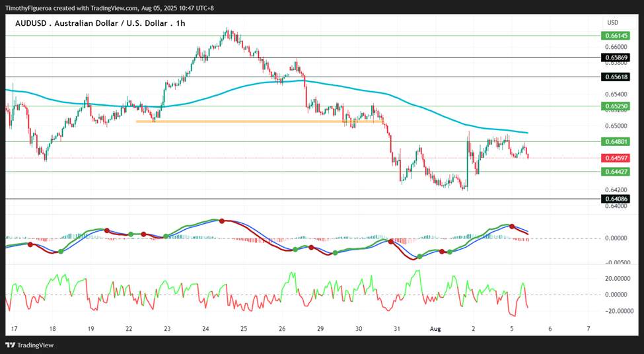Click the date label 19 on time axis
Viewport: 644px width, 354px height.
click(x=90, y=328)
